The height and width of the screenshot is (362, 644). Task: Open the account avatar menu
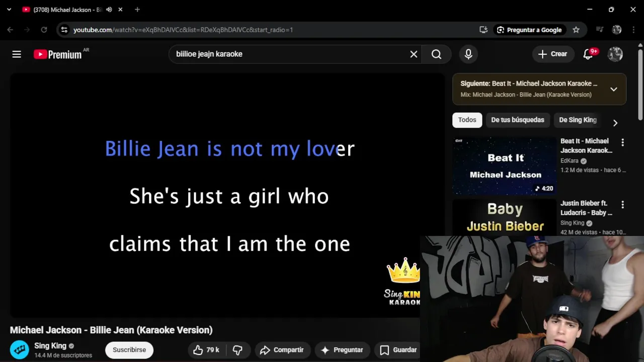[615, 54]
